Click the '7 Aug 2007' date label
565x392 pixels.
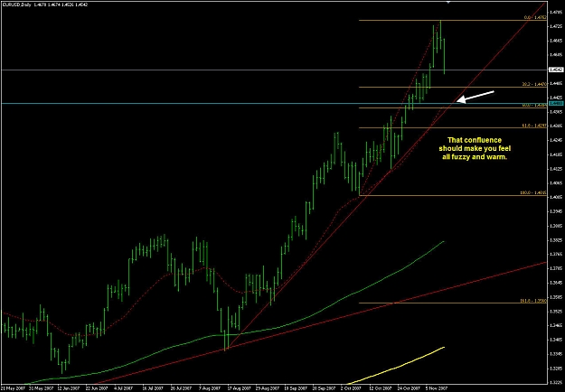tap(210, 388)
